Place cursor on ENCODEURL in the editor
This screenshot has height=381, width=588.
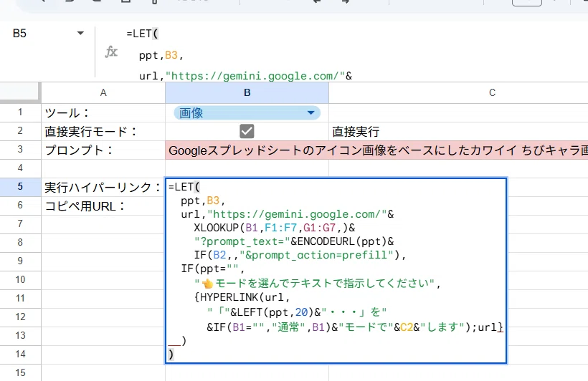(x=326, y=241)
